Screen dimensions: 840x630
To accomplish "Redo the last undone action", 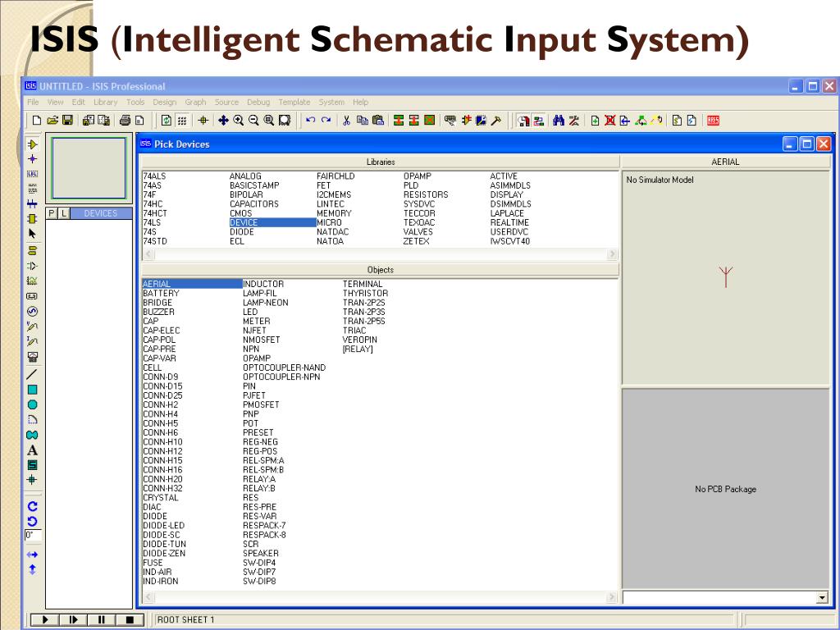I will pyautogui.click(x=326, y=121).
